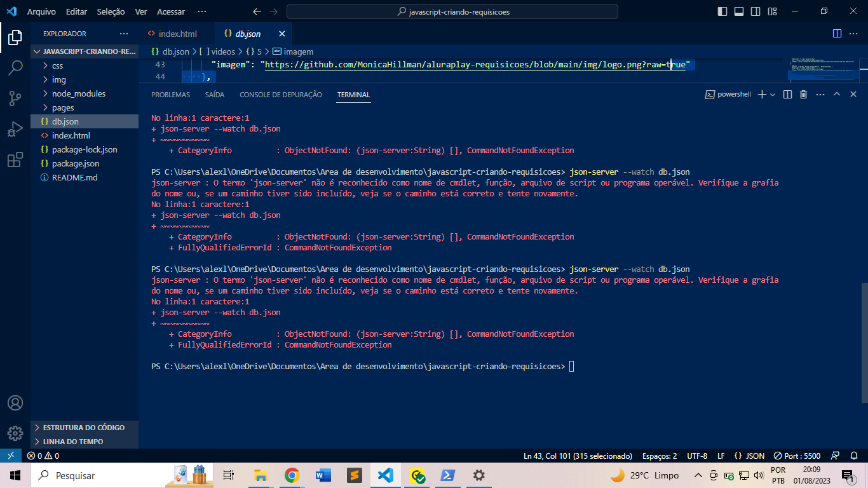
Task: Change encoding UTF-8 in status bar
Action: [696, 456]
